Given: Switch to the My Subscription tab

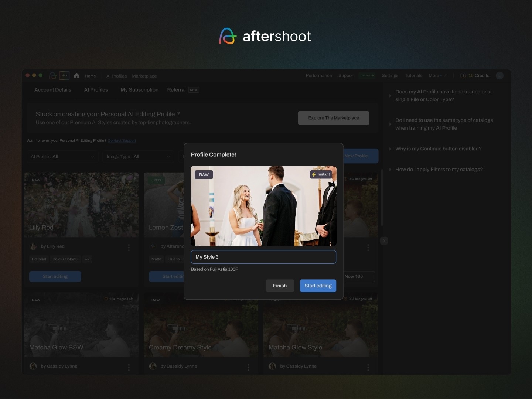Looking at the screenshot, I should click(x=139, y=90).
